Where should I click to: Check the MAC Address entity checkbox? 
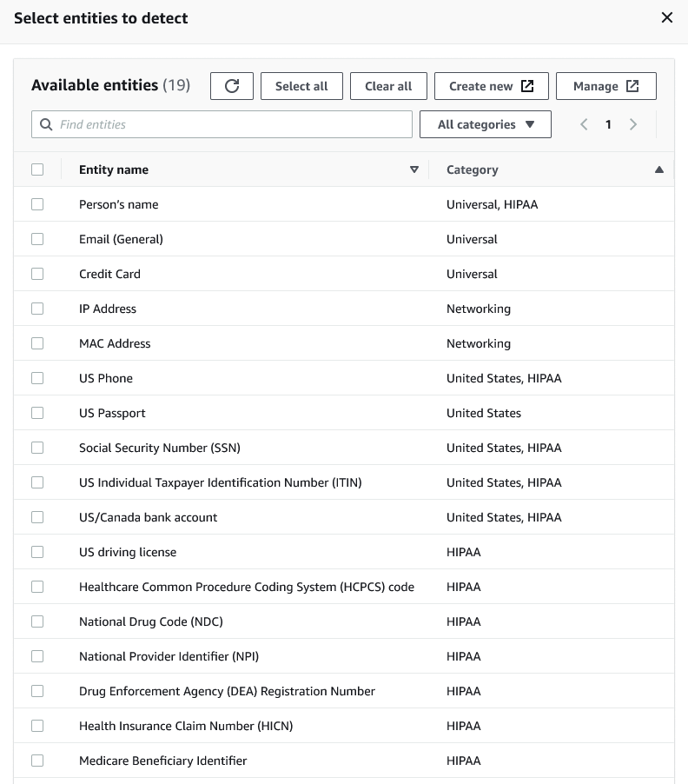[37, 343]
